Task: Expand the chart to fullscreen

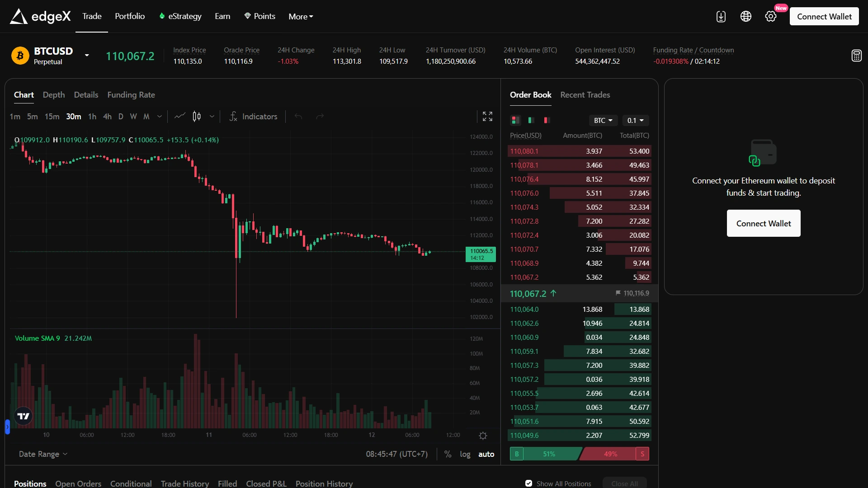Action: coord(487,116)
